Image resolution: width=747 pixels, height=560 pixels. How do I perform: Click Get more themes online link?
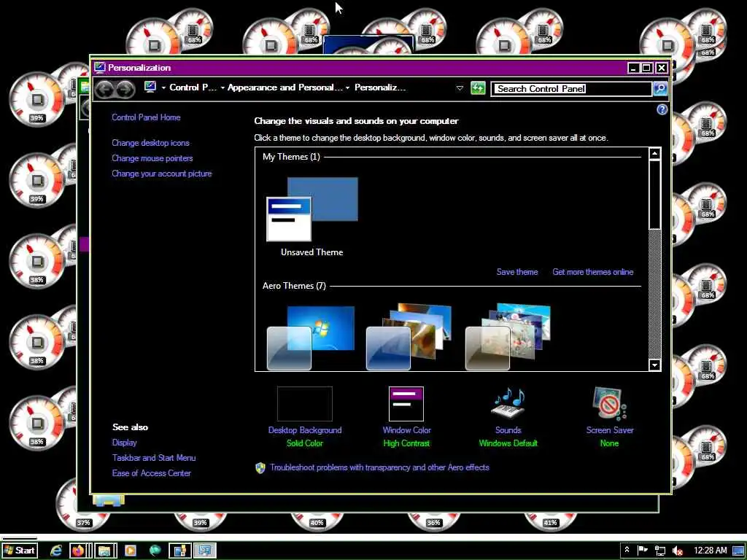[x=592, y=272]
